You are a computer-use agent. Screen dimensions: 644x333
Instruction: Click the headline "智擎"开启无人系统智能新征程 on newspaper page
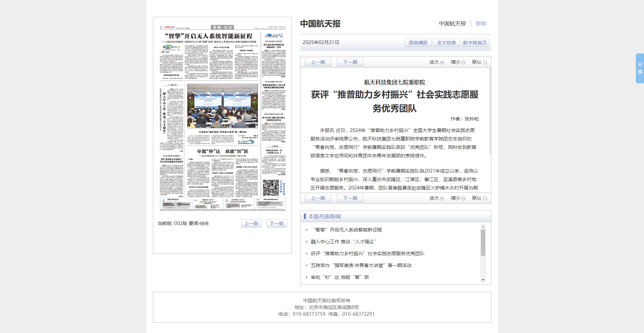coord(208,36)
